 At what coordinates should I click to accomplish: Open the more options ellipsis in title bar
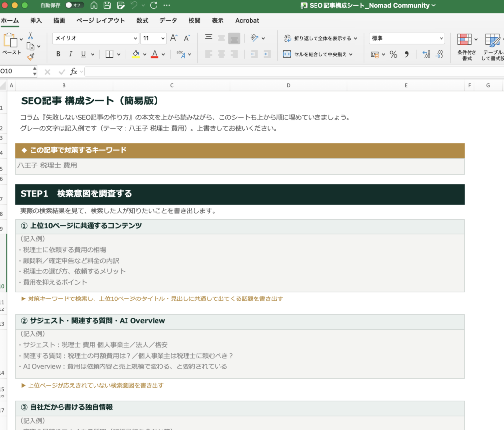tap(166, 5)
